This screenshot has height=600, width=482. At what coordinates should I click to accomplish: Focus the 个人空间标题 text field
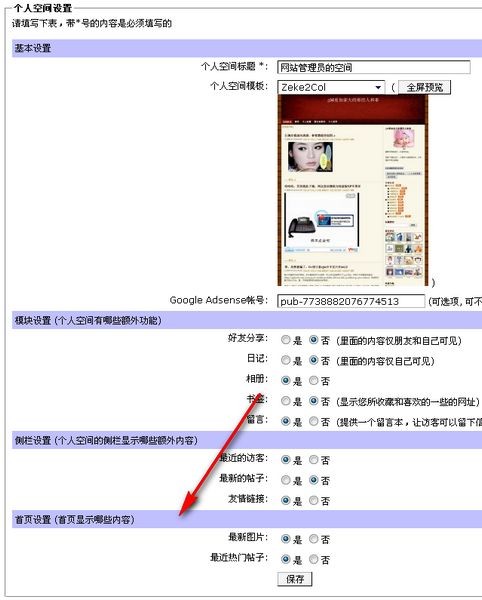374,68
